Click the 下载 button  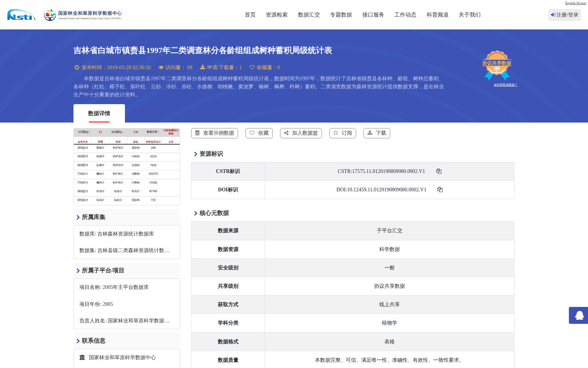coord(377,133)
